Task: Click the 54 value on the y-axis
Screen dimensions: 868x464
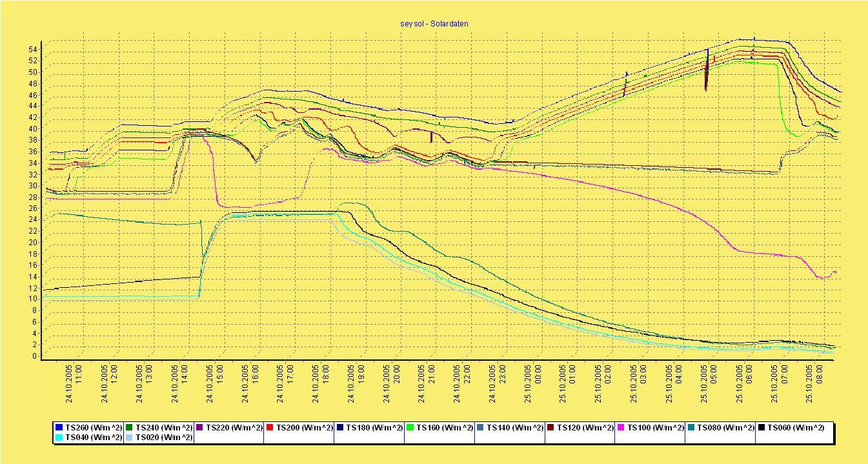Action: 32,49
